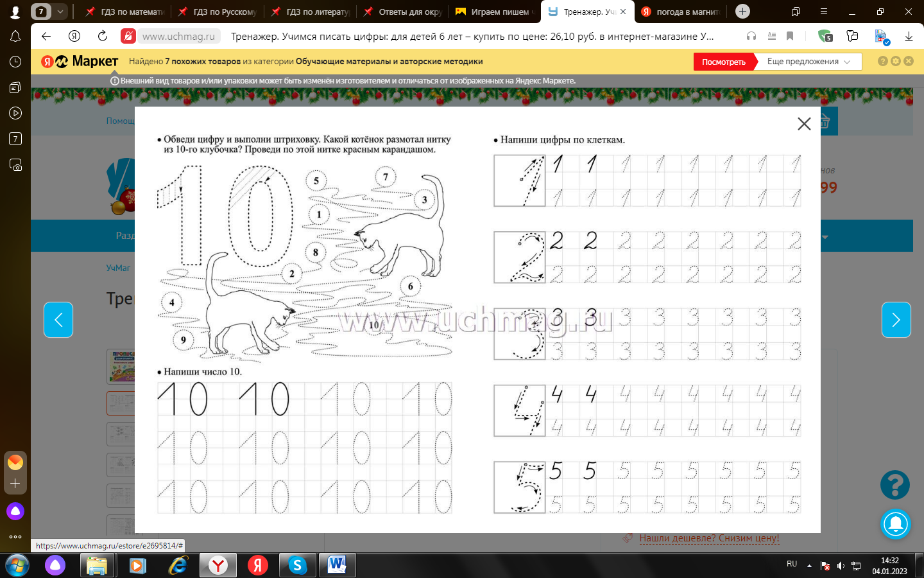
Task: Open the help question mark bubble
Action: coord(895,485)
